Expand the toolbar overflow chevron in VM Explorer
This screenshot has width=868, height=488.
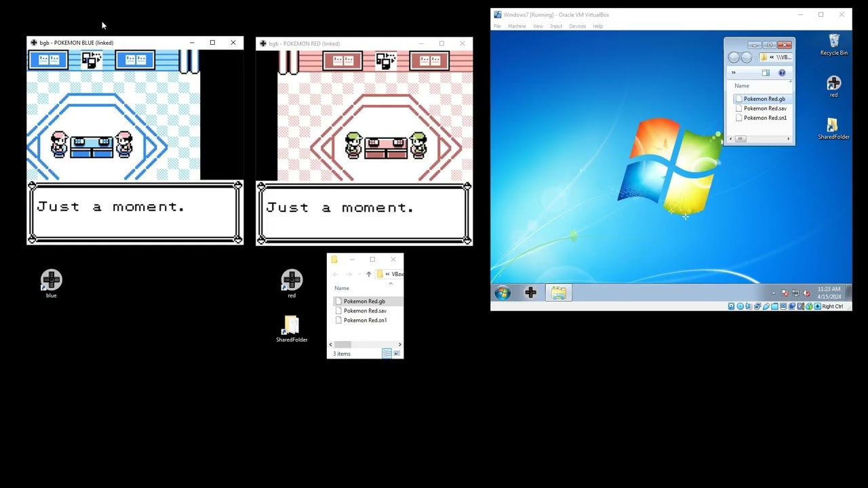click(x=733, y=73)
